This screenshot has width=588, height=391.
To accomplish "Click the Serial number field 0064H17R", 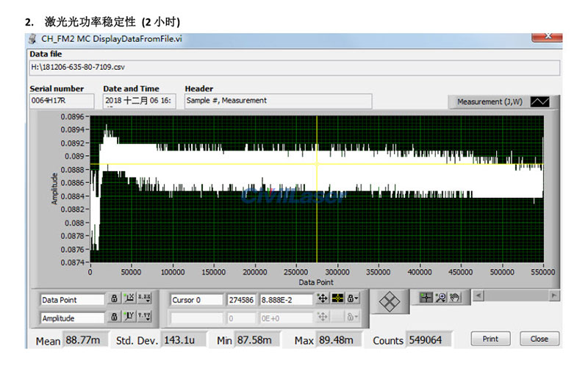I will 62,101.
